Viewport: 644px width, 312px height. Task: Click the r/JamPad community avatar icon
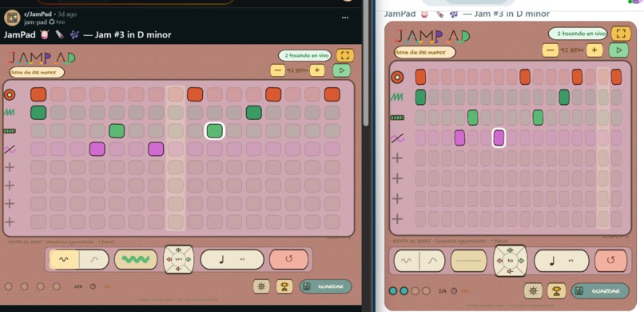(12, 18)
